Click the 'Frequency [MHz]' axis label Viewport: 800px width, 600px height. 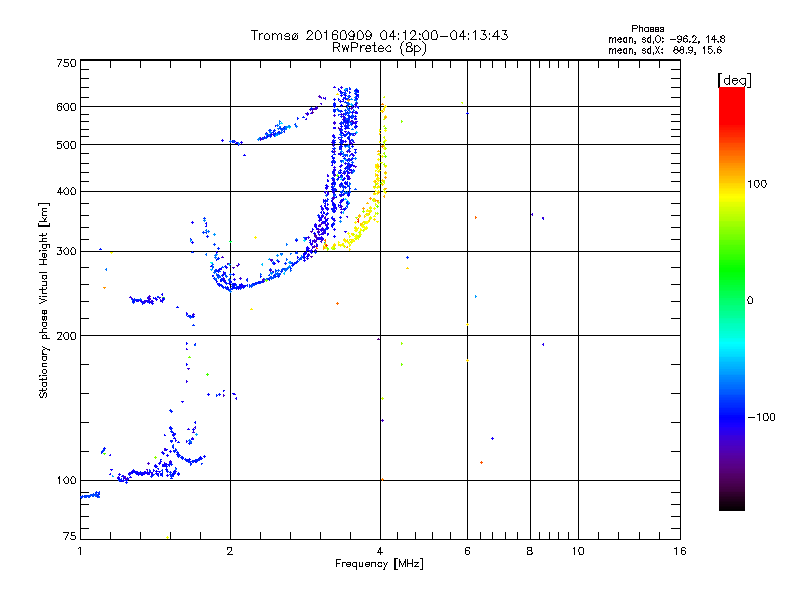coord(379,564)
